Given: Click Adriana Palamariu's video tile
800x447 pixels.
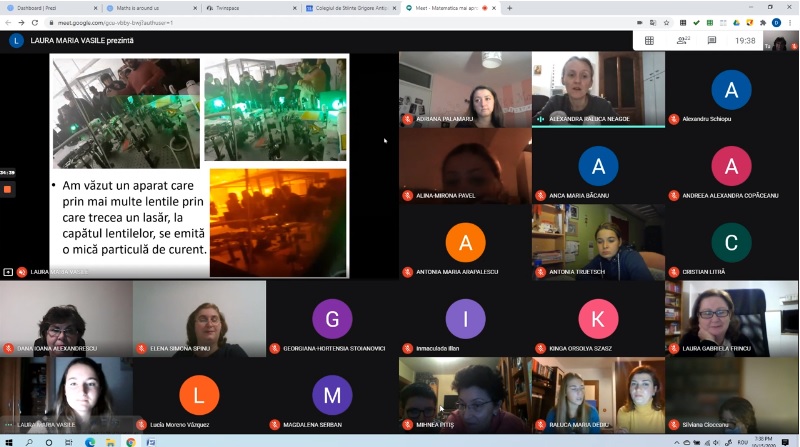Looking at the screenshot, I should [465, 89].
